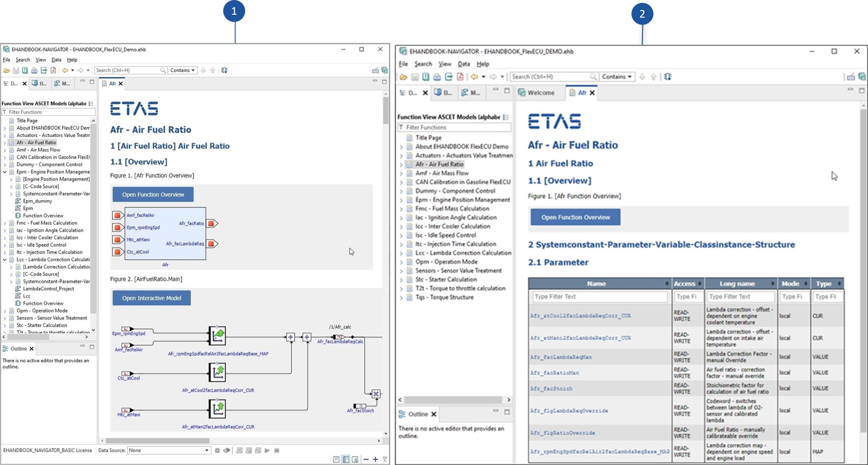Click the open folder icon in the right window toolbar
The image size is (868, 465).
click(403, 77)
